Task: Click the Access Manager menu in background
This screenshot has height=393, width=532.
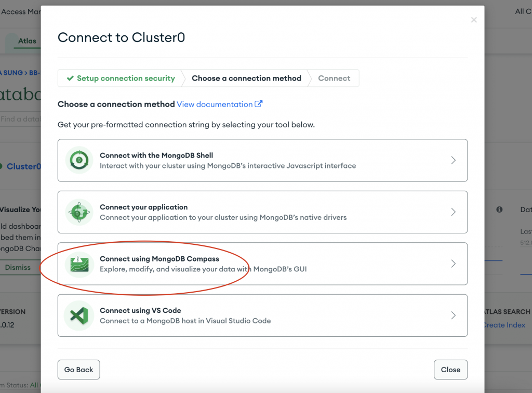Action: pos(20,11)
